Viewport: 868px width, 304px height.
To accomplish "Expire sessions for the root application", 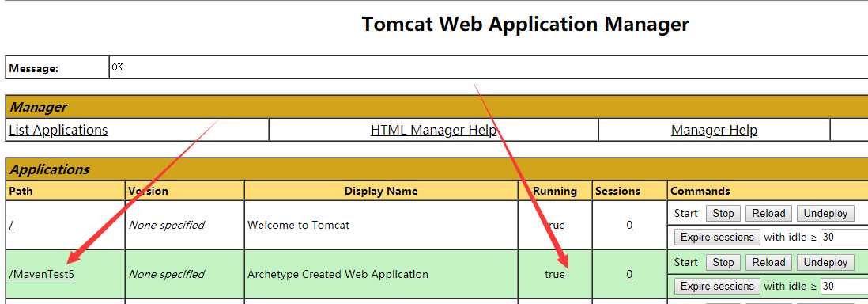I will tap(717, 237).
